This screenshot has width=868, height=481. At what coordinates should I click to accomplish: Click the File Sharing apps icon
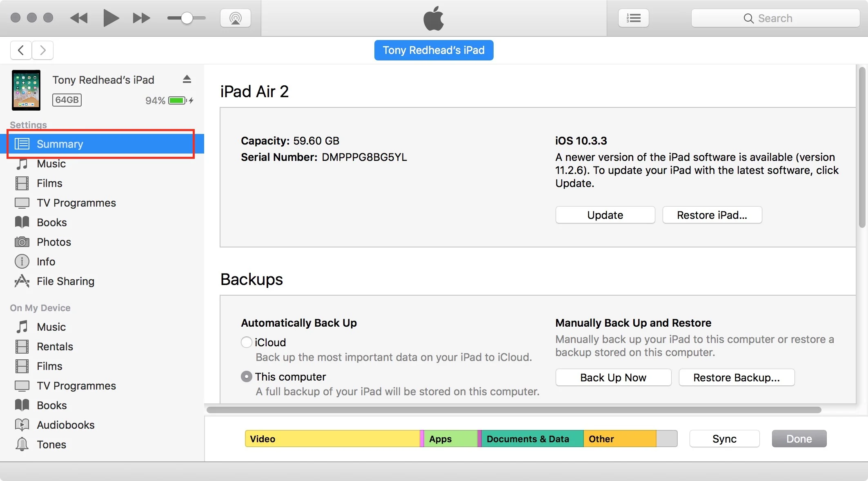tap(22, 281)
